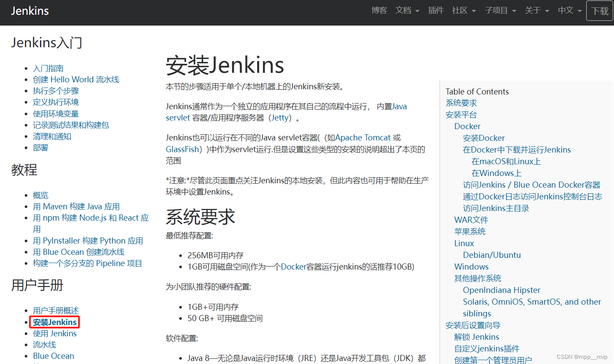This screenshot has height=364, width=614.
Task: Jump to 创建第一个管理员用户 contents entry
Action: pos(493,360)
